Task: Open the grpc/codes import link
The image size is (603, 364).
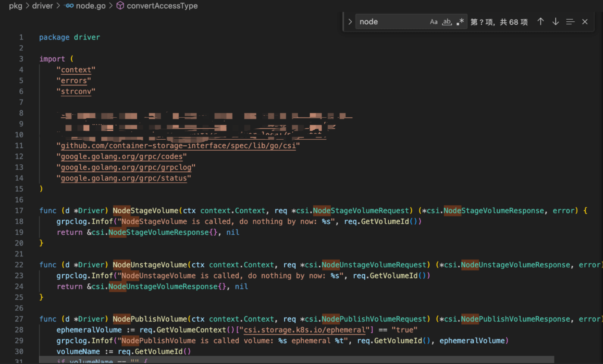Action: click(122, 156)
